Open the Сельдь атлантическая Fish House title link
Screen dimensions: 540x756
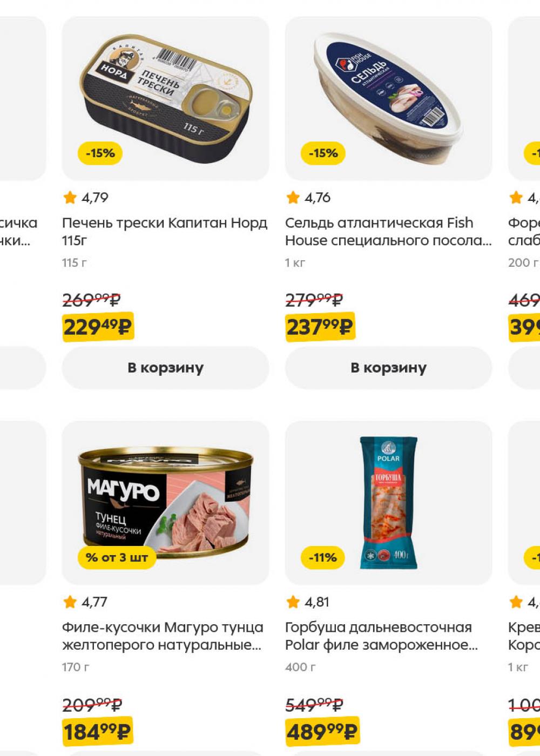(x=388, y=232)
